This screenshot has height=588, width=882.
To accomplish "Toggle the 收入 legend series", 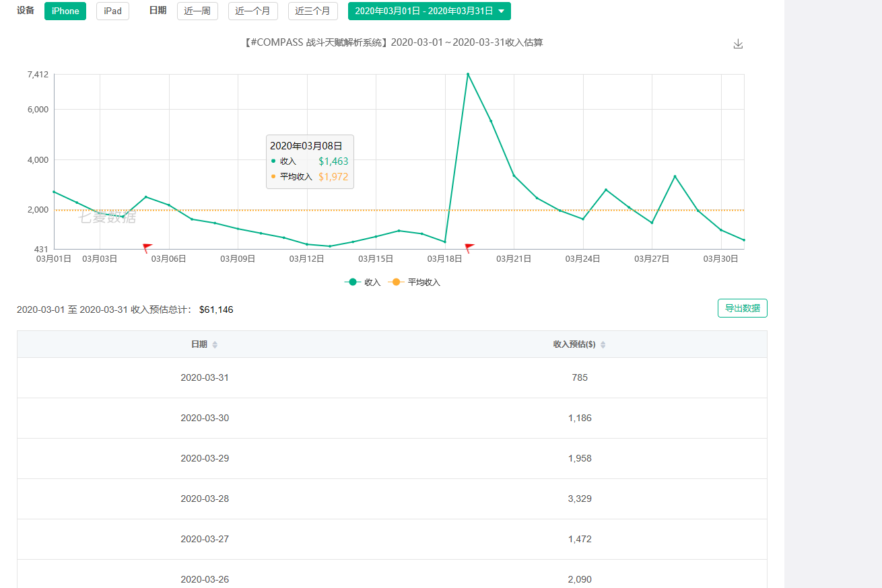I will coord(363,283).
